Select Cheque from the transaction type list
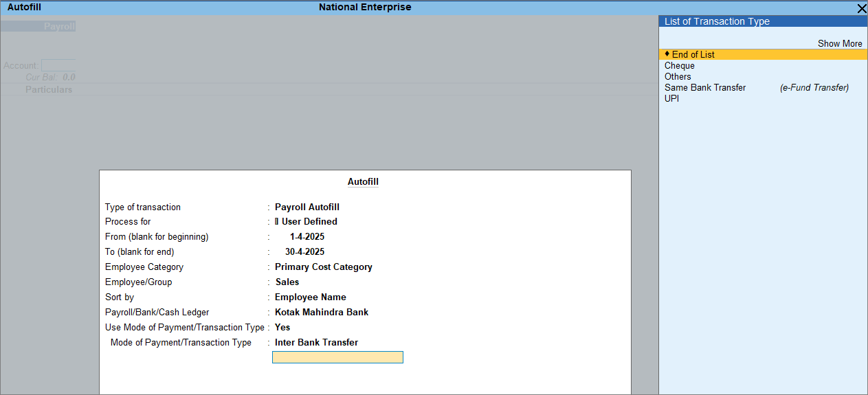 tap(679, 66)
